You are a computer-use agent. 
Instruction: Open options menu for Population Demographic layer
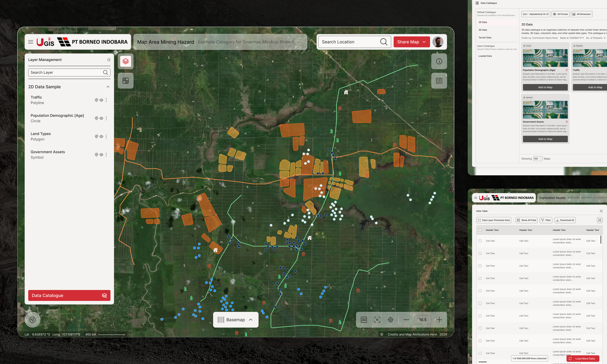click(x=106, y=118)
